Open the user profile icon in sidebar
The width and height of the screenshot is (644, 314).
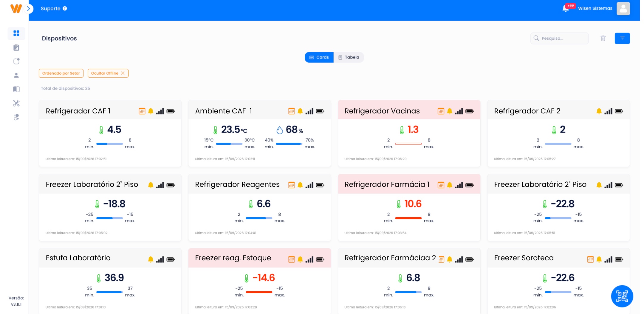click(16, 75)
